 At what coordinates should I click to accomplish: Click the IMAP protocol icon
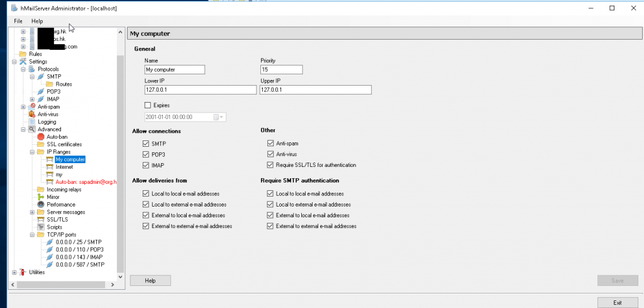click(x=41, y=99)
